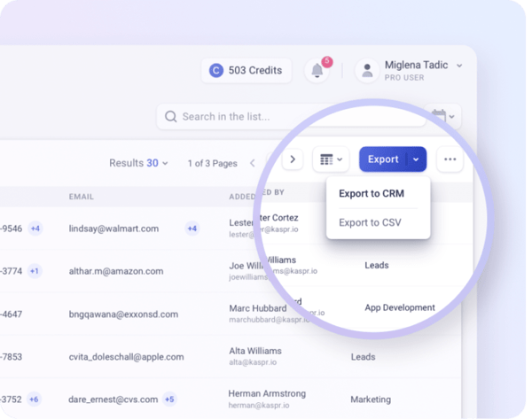Select lindsay@walmart.com email

(113, 229)
